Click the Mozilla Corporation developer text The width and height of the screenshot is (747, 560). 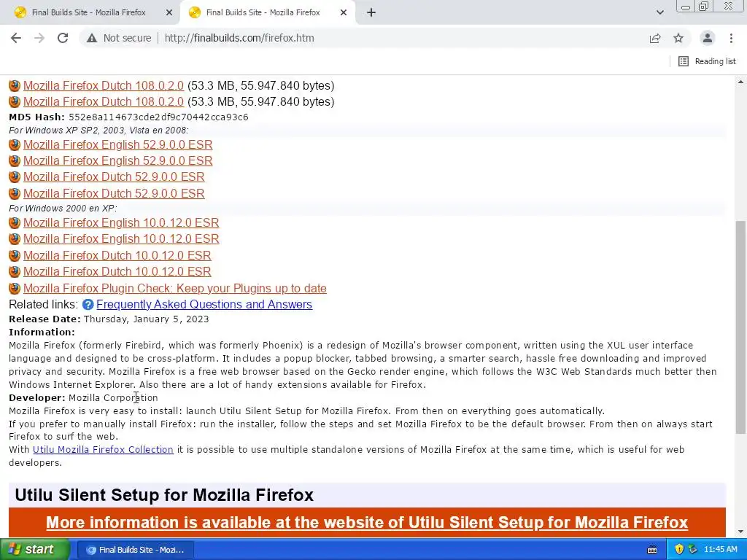113,397
